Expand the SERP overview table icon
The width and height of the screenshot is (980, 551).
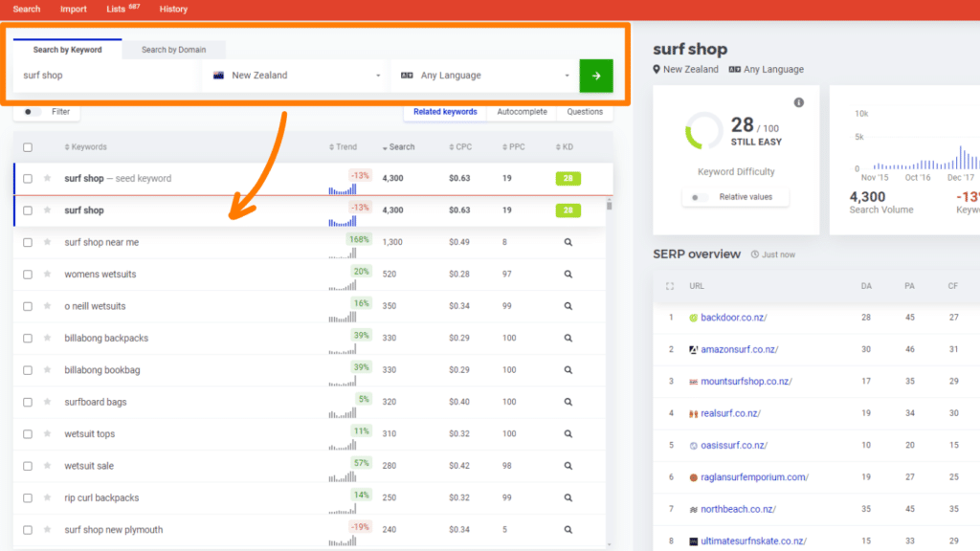[670, 286]
